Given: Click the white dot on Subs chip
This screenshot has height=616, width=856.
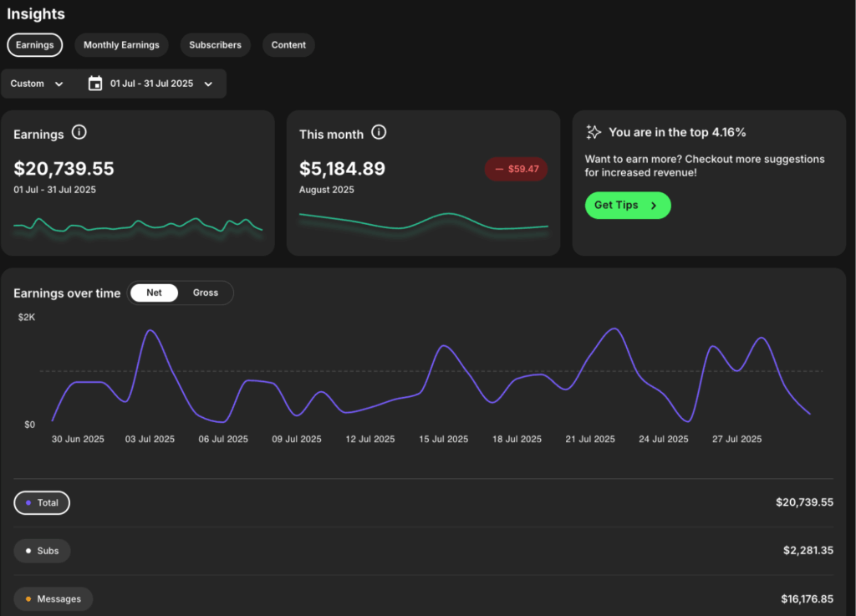Looking at the screenshot, I should (x=29, y=551).
